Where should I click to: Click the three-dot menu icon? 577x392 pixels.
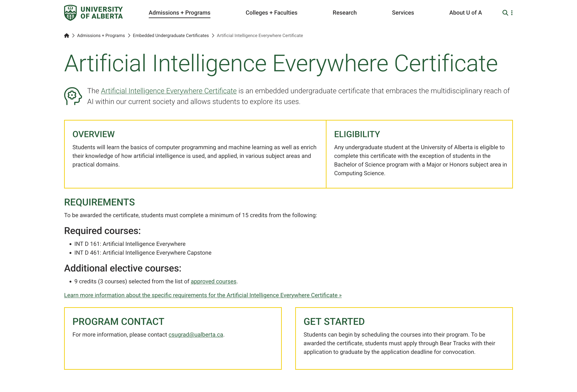[512, 13]
